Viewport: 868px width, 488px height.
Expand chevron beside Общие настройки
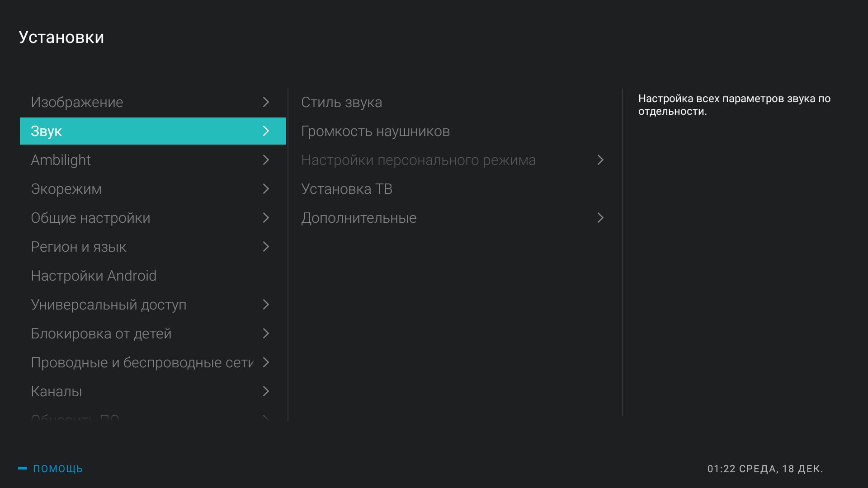266,218
